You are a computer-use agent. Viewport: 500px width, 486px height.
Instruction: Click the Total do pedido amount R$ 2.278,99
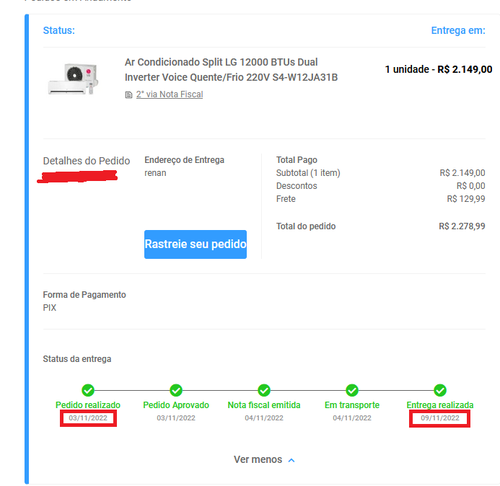pyautogui.click(x=462, y=226)
